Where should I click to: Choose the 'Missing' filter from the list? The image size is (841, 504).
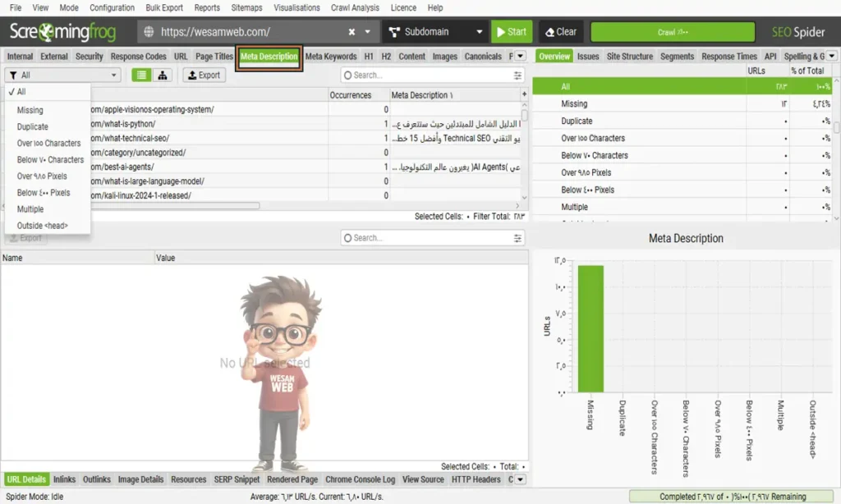(x=30, y=110)
